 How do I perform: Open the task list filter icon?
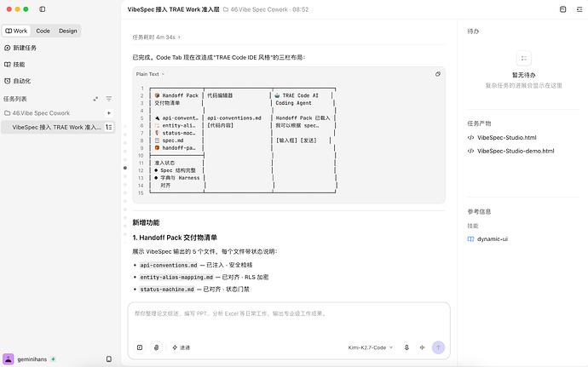tap(109, 99)
